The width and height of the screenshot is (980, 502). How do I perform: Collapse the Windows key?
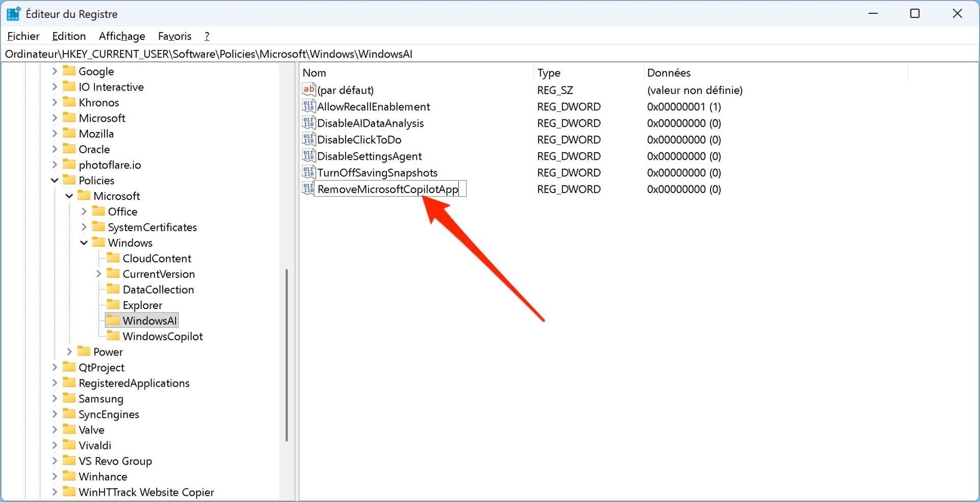pyautogui.click(x=84, y=243)
